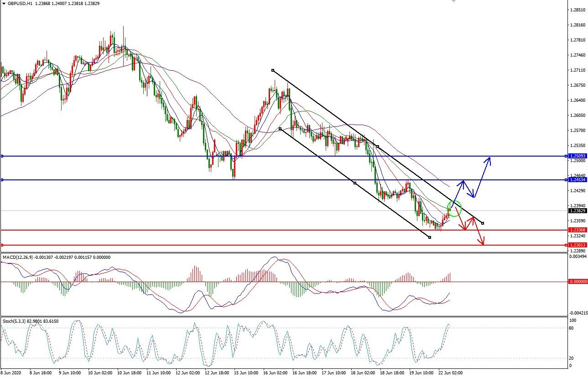Click the 12 Jun 18:00 time label
The height and width of the screenshot is (378, 588).
(x=217, y=373)
